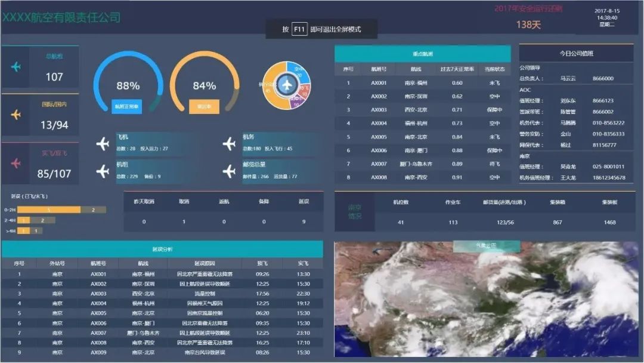Select the white airplane icon next to 机务

229,143
